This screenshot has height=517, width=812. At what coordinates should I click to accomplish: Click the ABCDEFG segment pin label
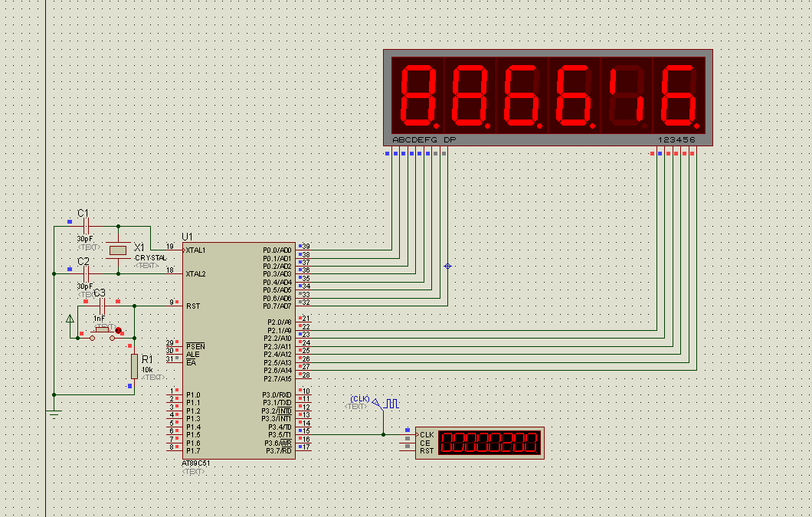tap(414, 140)
